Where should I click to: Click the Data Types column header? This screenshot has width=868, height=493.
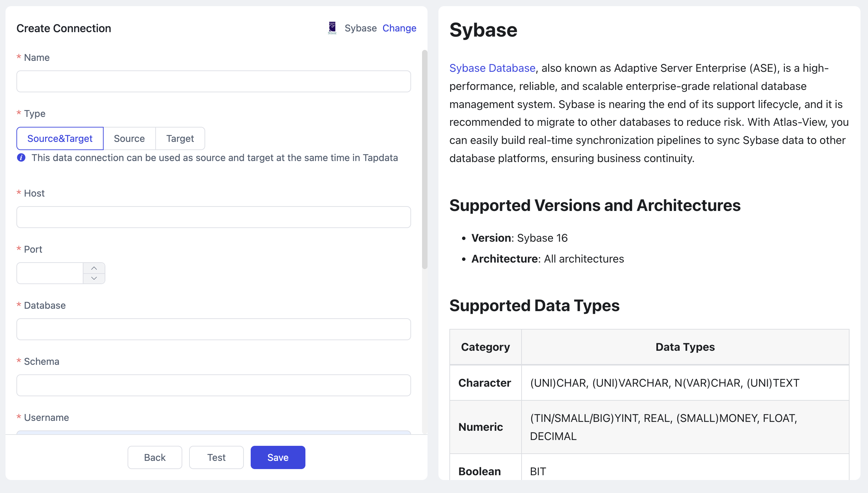click(x=685, y=347)
